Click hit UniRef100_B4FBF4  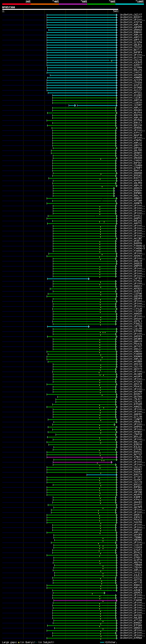[131, 52]
